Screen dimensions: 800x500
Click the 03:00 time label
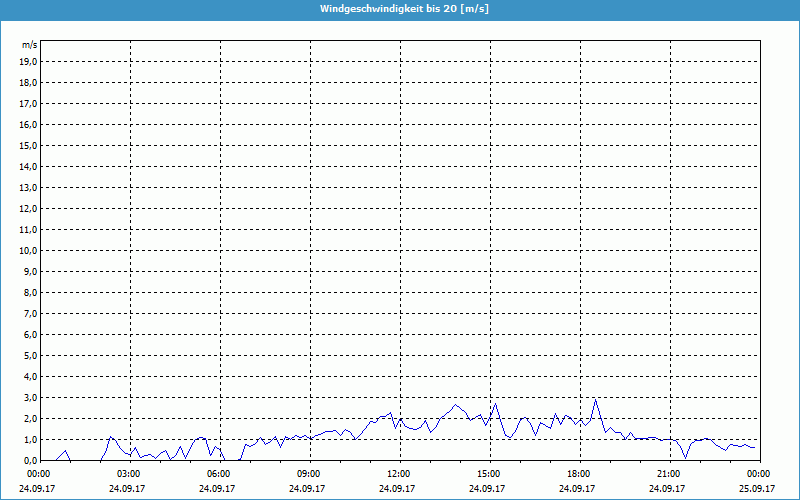coord(129,473)
